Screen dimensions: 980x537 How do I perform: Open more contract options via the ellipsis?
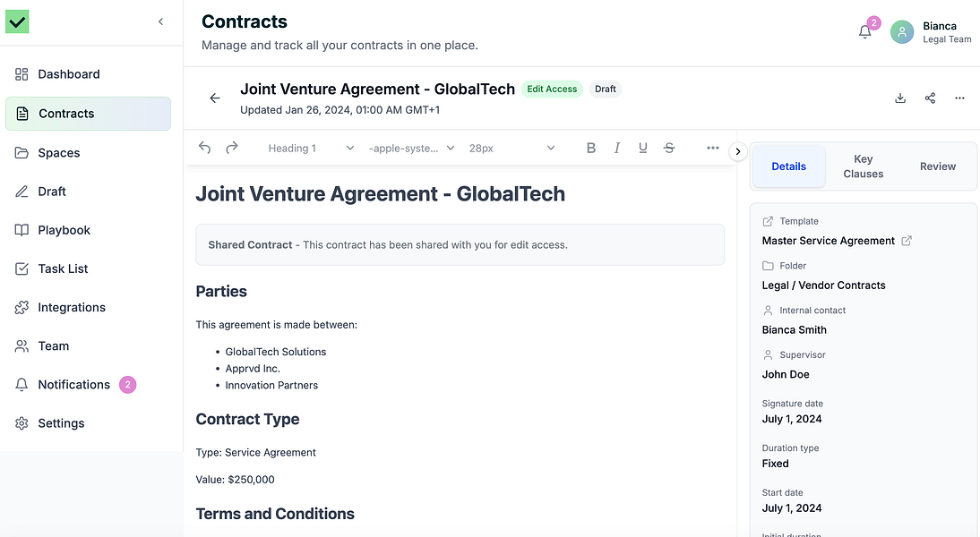[959, 98]
